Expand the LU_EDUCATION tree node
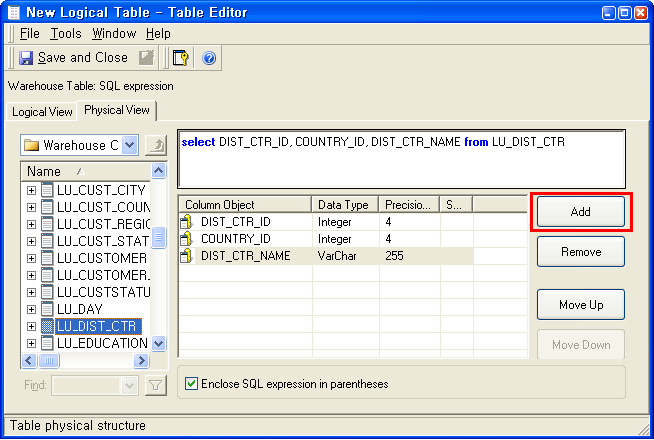This screenshot has width=654, height=440. 32,343
